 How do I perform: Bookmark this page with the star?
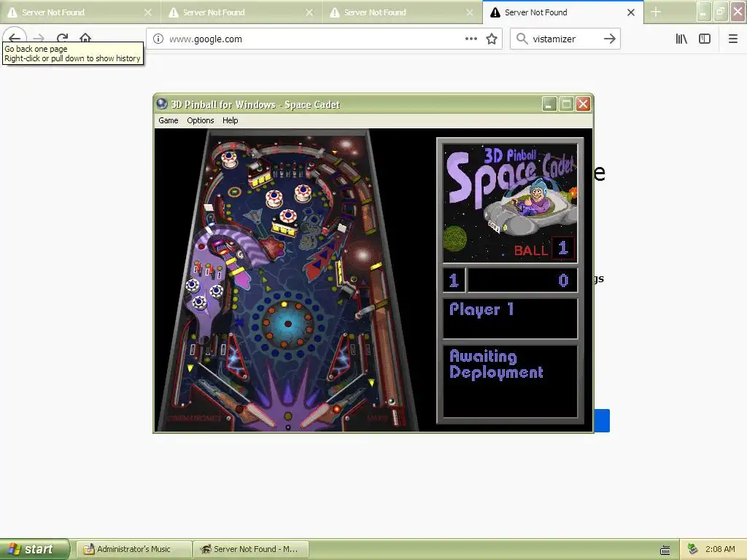492,39
